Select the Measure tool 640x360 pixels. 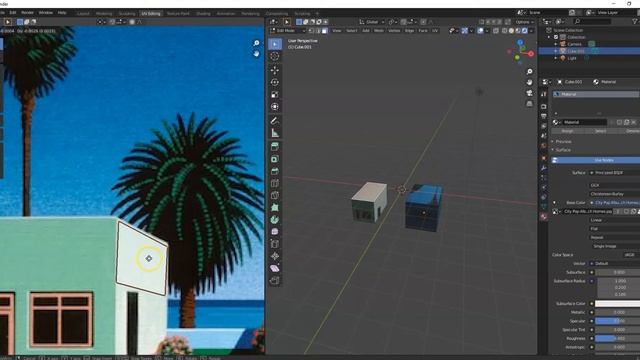coord(275,133)
